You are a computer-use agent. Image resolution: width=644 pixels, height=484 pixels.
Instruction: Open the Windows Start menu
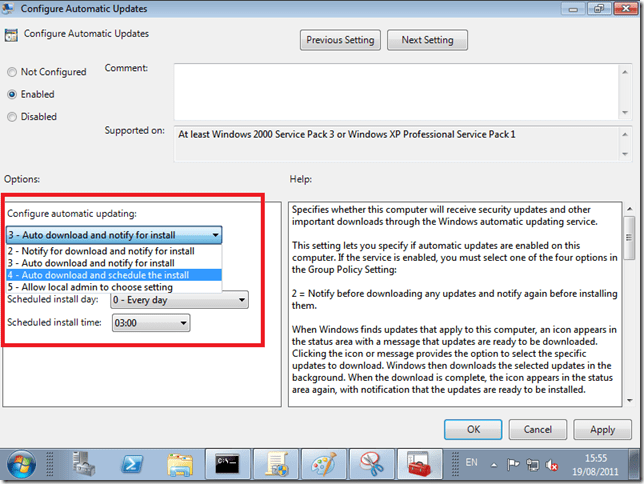click(21, 463)
